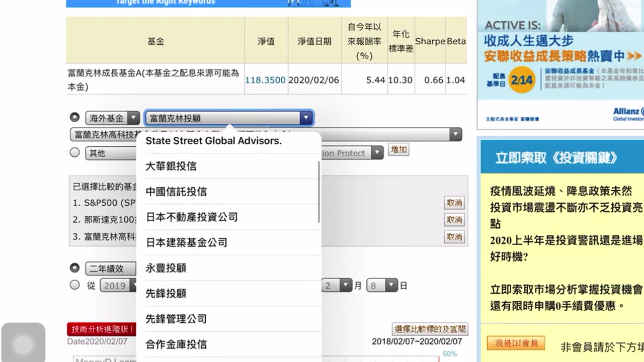Select the 海外基金 radio button
The width and height of the screenshot is (644, 362).
[x=75, y=118]
